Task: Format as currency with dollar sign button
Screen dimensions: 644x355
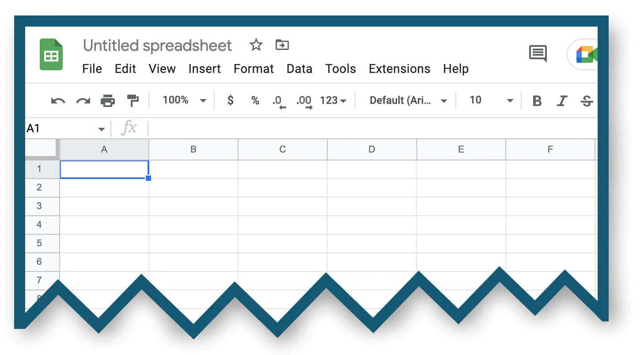Action: (230, 100)
